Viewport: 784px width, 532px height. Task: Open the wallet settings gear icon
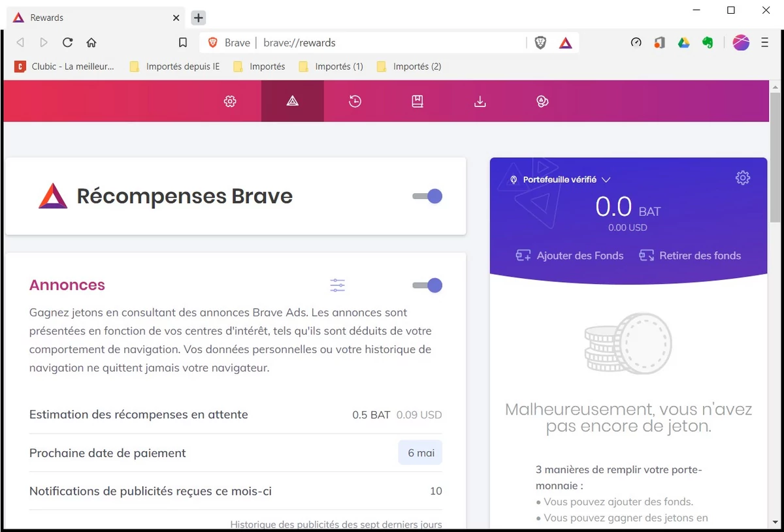click(x=743, y=178)
